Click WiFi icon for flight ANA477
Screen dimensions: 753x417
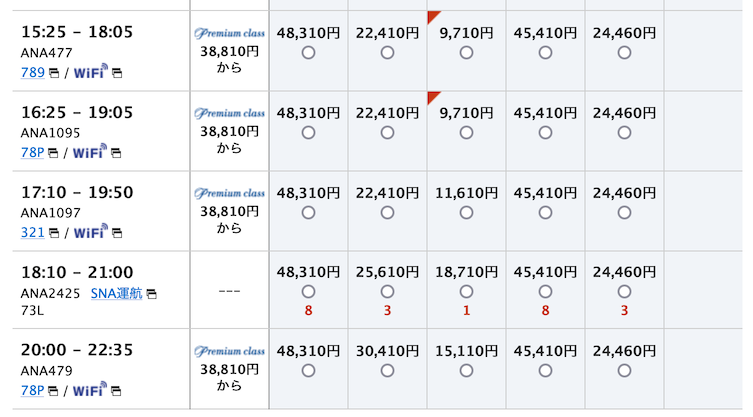pos(90,72)
